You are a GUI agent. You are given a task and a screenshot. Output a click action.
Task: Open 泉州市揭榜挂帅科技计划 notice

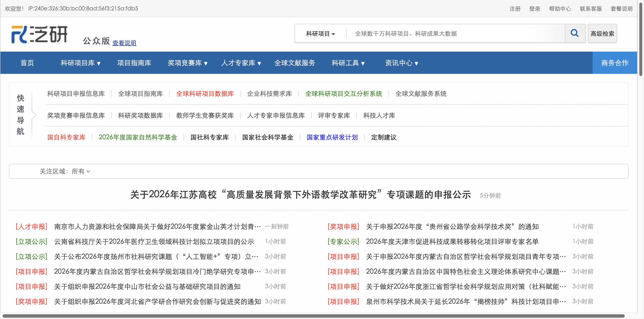(x=466, y=301)
